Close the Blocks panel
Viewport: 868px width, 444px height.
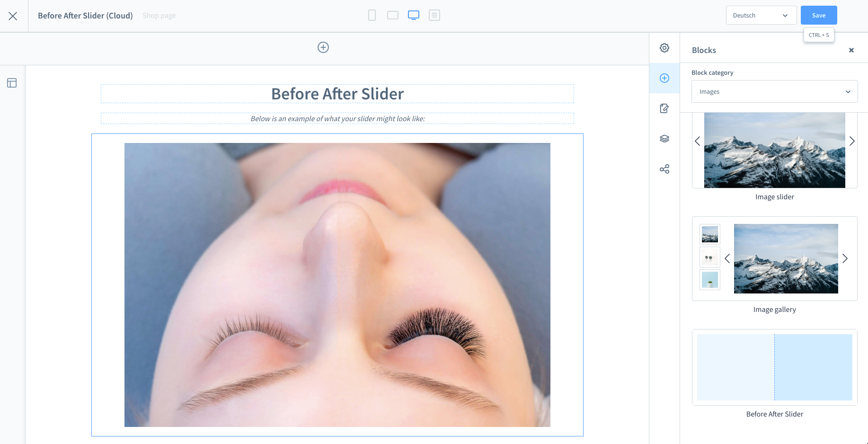851,50
